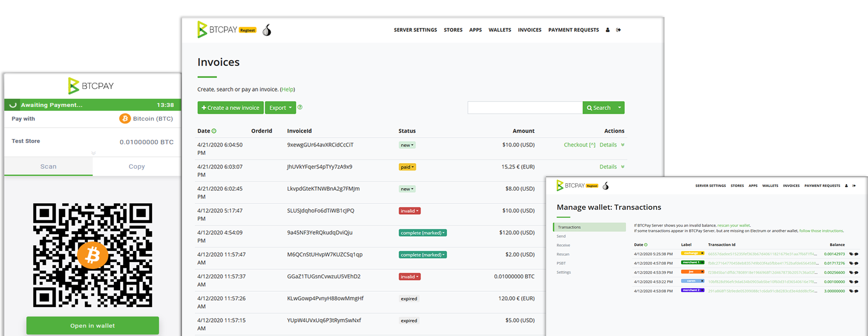Open new status dropdown for LkvpdGteKTNWBnA2g7FMJm
Viewport: 868px width, 336px height.
coord(407,189)
